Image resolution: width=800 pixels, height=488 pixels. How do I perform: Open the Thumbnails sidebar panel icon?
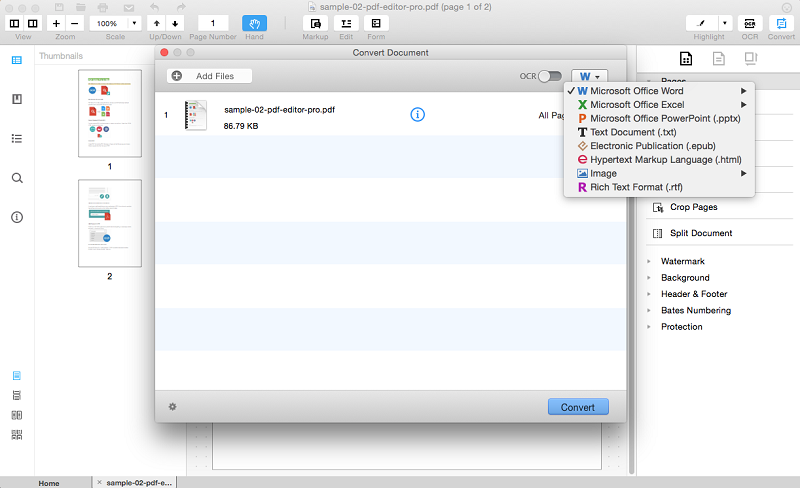coord(17,60)
